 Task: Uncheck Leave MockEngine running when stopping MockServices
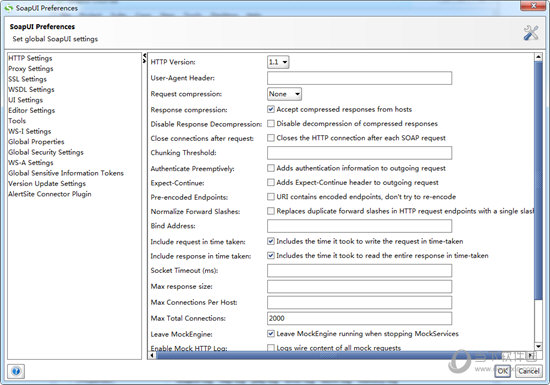coord(271,333)
